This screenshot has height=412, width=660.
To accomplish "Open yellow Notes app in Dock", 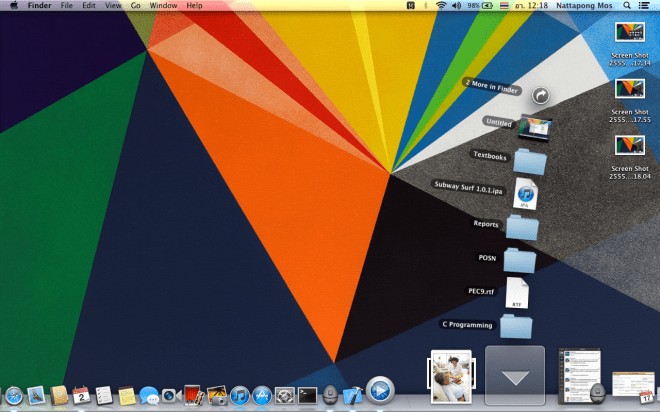I will tap(126, 396).
